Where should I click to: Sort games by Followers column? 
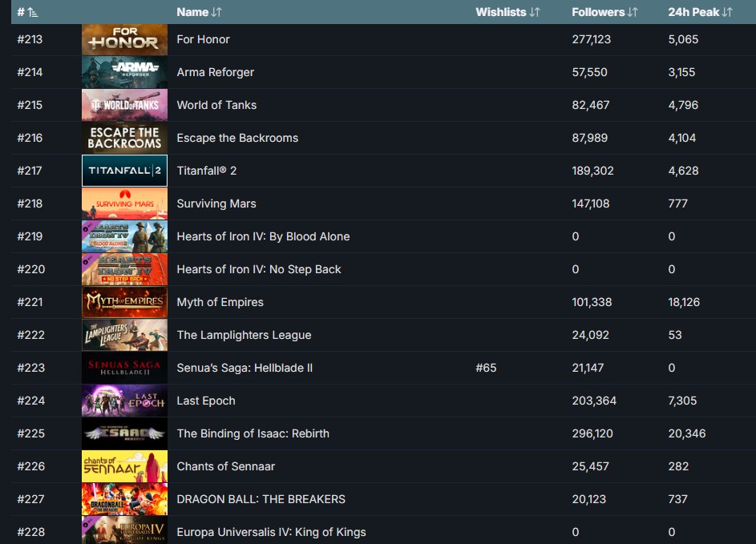point(604,12)
